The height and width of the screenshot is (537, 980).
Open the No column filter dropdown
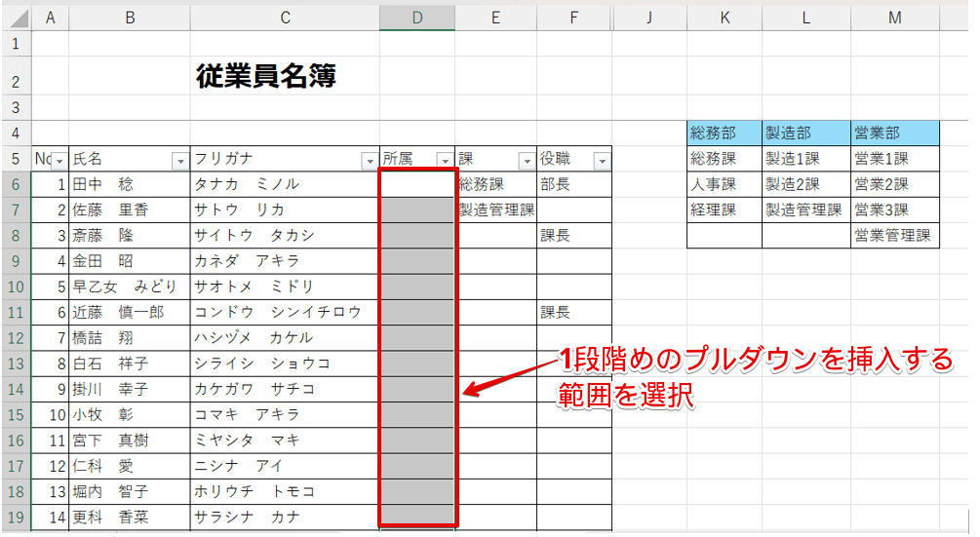pyautogui.click(x=59, y=160)
